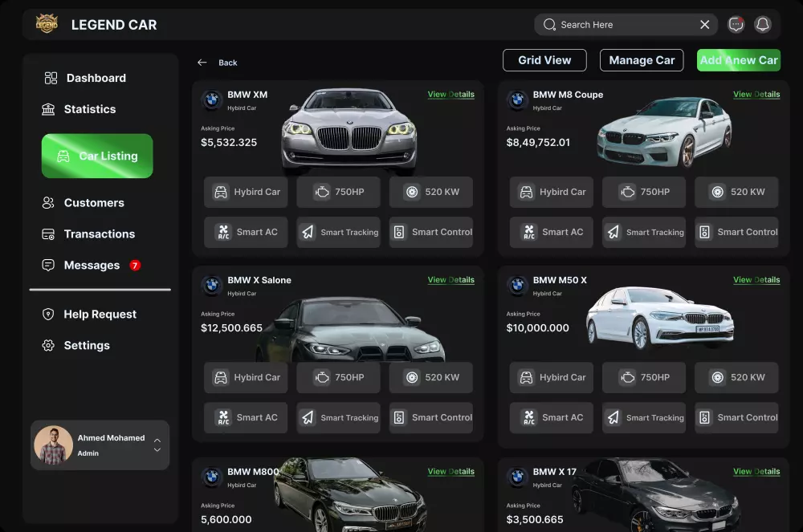Click the BMW logo on BMW X 17 card
The image size is (803, 532).
point(517,477)
